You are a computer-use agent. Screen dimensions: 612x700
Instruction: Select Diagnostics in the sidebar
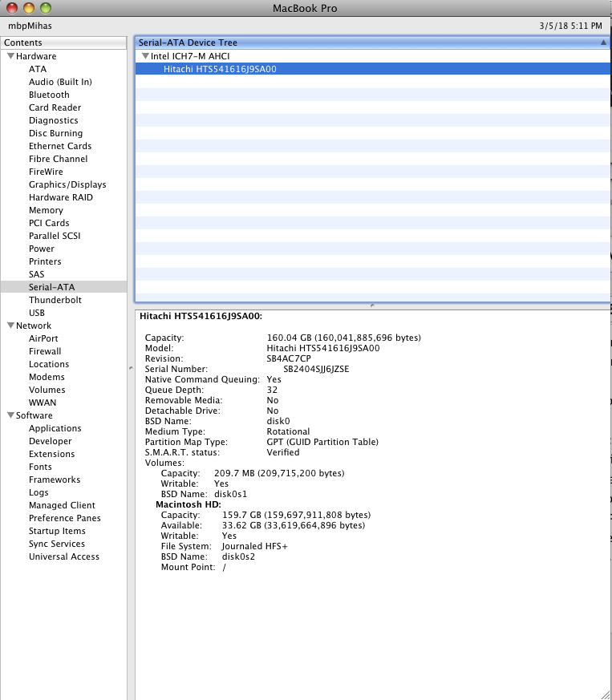tap(53, 120)
